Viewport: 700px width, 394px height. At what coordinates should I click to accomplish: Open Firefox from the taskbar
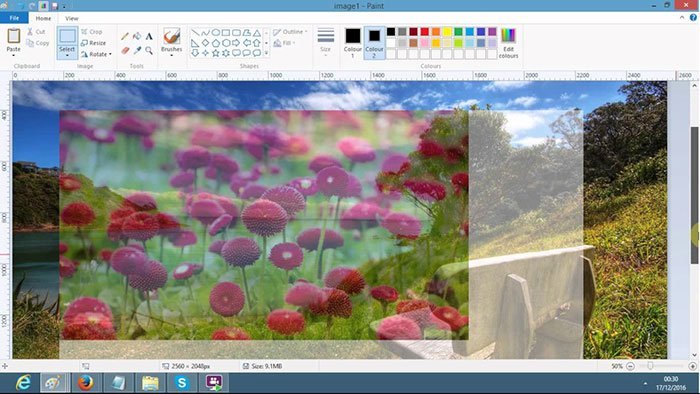pos(85,383)
